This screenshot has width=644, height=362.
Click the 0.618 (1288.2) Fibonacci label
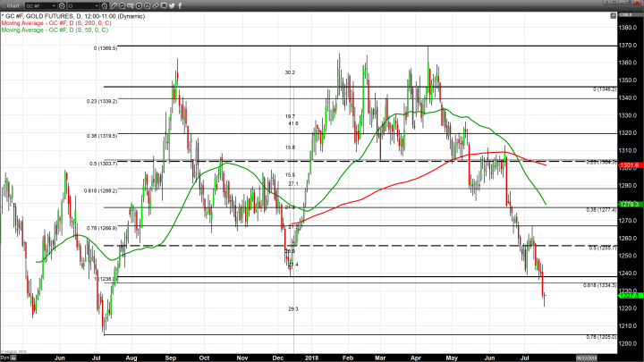pyautogui.click(x=100, y=190)
